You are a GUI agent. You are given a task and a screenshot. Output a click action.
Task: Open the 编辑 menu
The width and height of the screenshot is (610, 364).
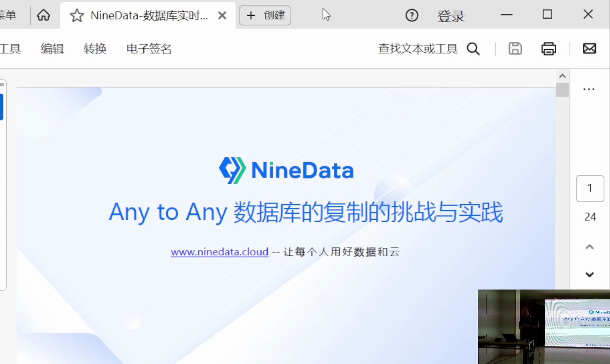[52, 49]
